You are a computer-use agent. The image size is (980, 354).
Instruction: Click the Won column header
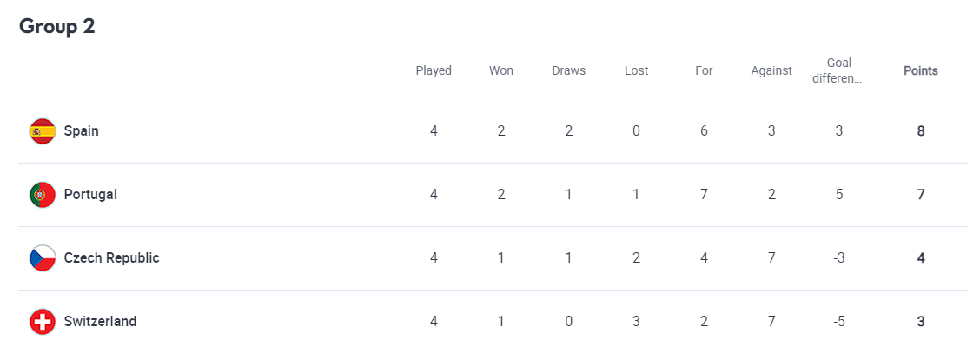pos(501,71)
